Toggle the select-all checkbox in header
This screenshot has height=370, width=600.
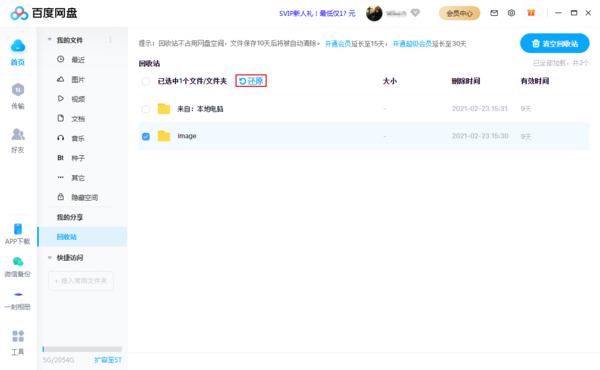pyautogui.click(x=146, y=81)
